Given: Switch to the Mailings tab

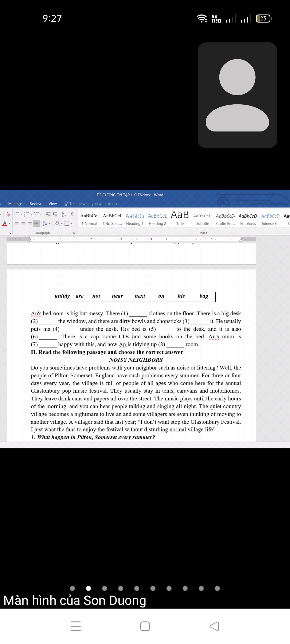Looking at the screenshot, I should point(15,204).
